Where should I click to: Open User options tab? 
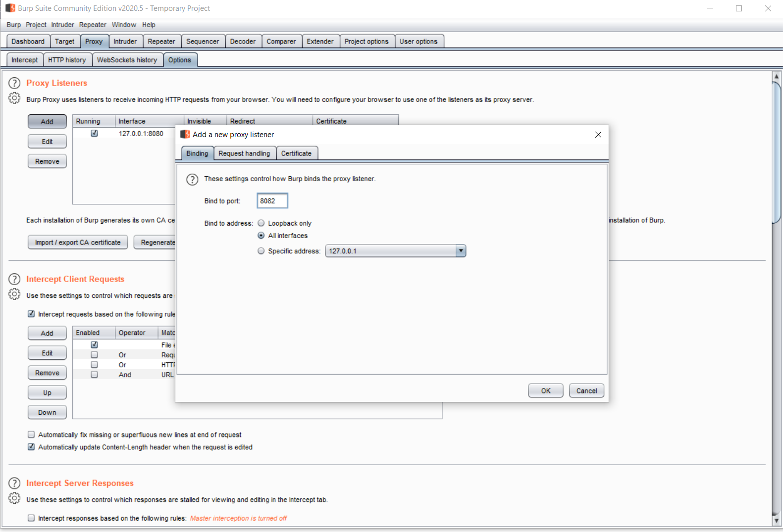click(x=418, y=42)
